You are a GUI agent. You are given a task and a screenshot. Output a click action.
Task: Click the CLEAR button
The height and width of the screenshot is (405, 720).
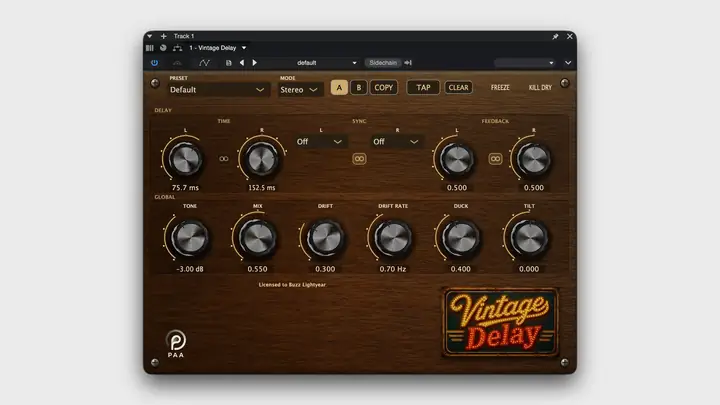click(x=458, y=88)
